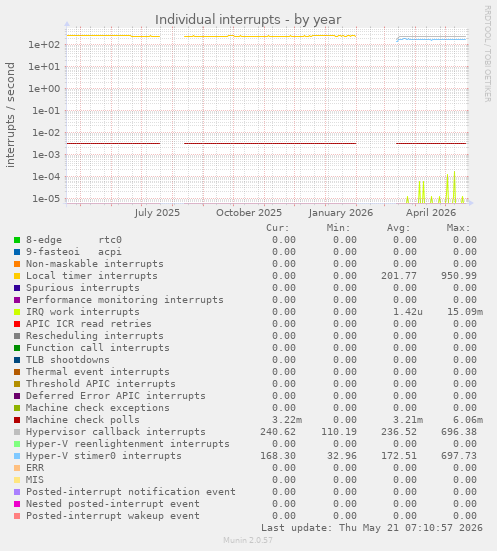Click the 'Max:' column header
This screenshot has height=551, width=497.
[458, 228]
